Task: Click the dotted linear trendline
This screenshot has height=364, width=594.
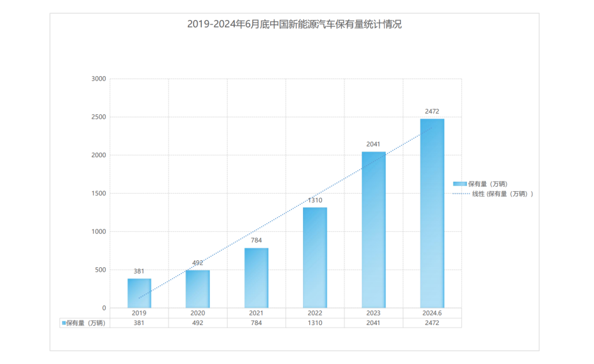Action: [285, 213]
